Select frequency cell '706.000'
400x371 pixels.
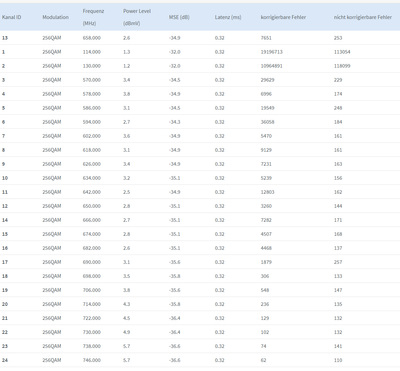[92, 290]
